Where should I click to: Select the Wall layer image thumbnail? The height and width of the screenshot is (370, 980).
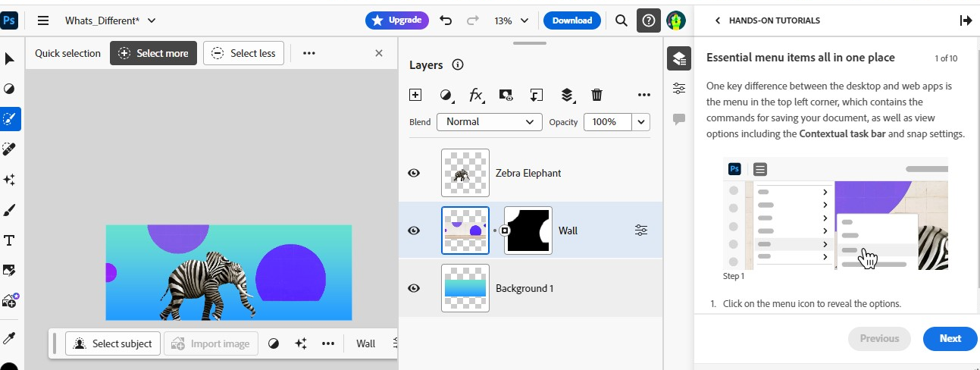pyautogui.click(x=465, y=230)
